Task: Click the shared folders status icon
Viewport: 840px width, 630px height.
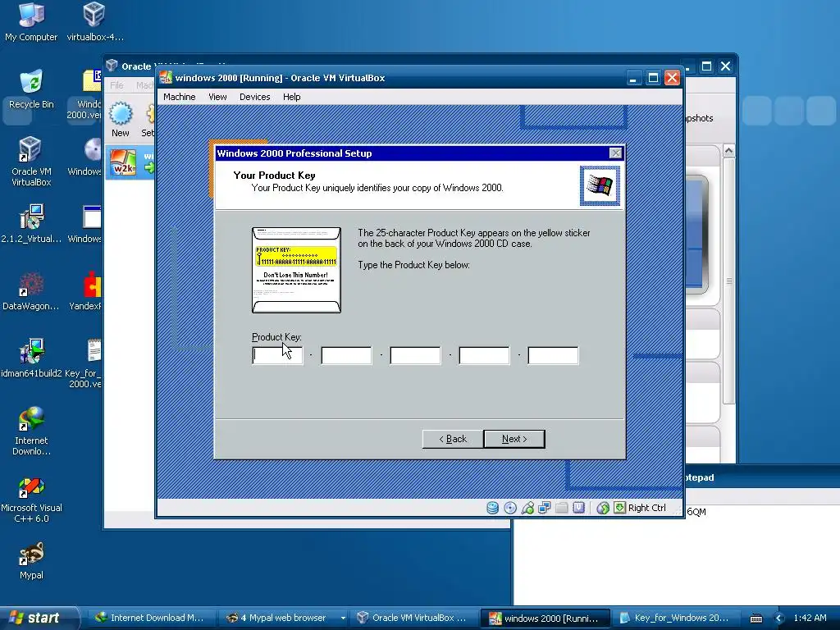Action: pyautogui.click(x=561, y=508)
